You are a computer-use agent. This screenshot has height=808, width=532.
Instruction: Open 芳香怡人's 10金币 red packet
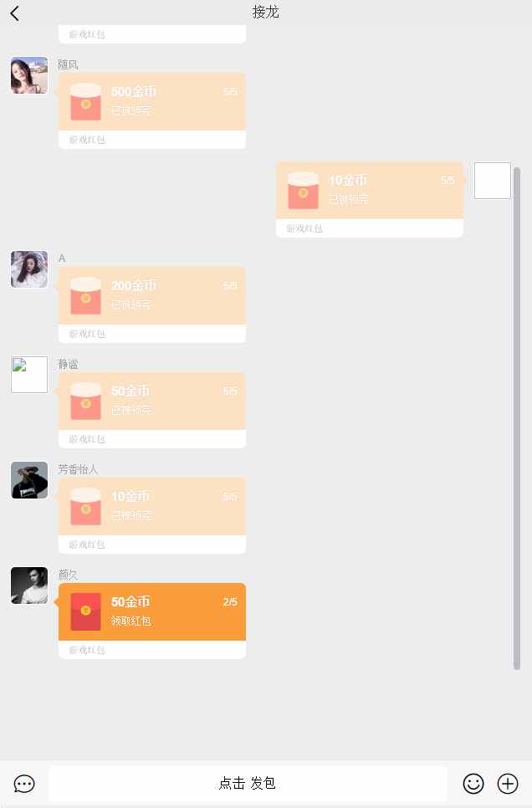pos(152,507)
